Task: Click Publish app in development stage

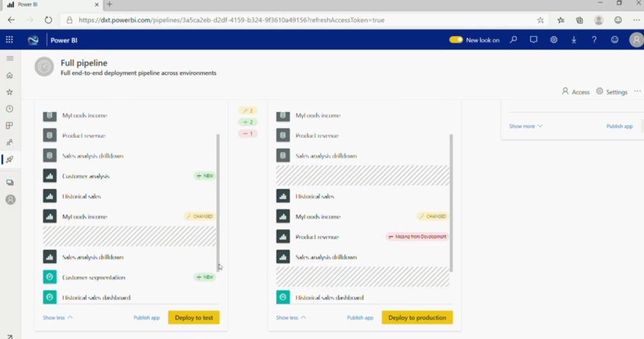Action: click(147, 318)
